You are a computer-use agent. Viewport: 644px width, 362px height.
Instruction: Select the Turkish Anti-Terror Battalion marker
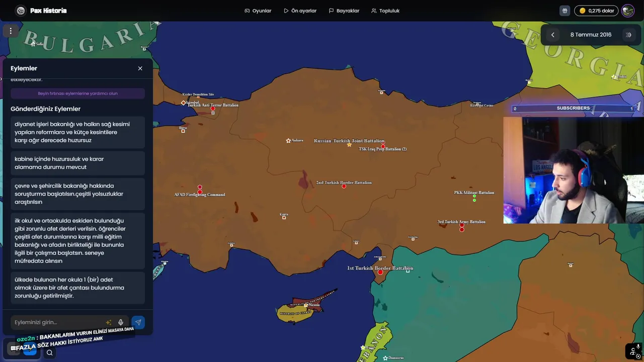(x=213, y=109)
